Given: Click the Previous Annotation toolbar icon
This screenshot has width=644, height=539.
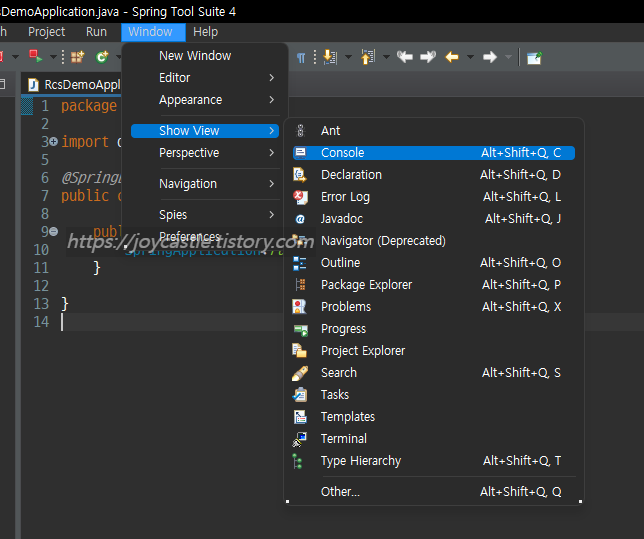Looking at the screenshot, I should click(x=368, y=57).
